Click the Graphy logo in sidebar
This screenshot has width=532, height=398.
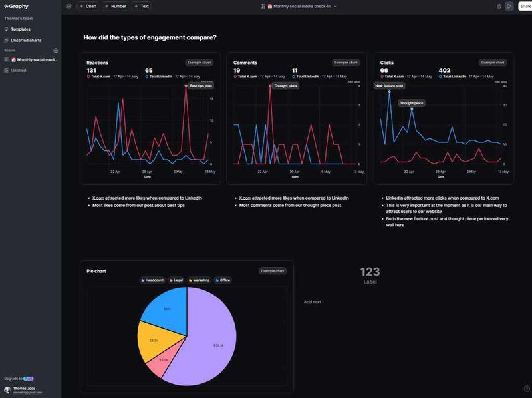17,6
